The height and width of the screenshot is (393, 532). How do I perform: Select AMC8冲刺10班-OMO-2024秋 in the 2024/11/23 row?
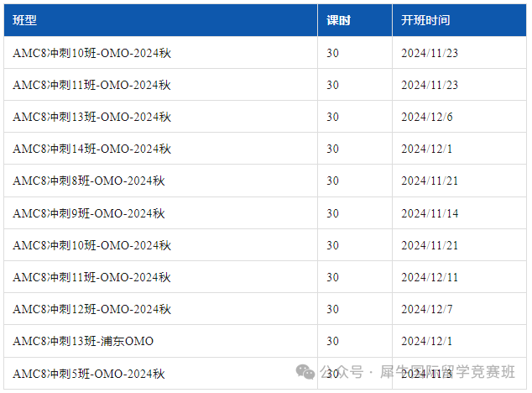pos(92,53)
